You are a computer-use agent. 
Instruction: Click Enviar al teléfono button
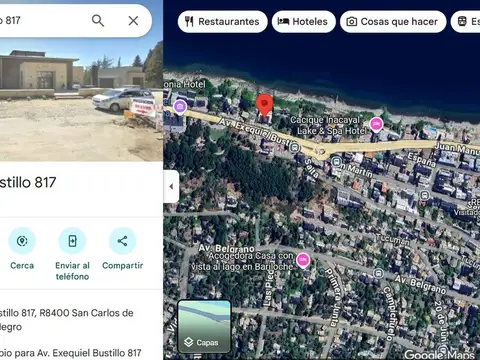(72, 254)
